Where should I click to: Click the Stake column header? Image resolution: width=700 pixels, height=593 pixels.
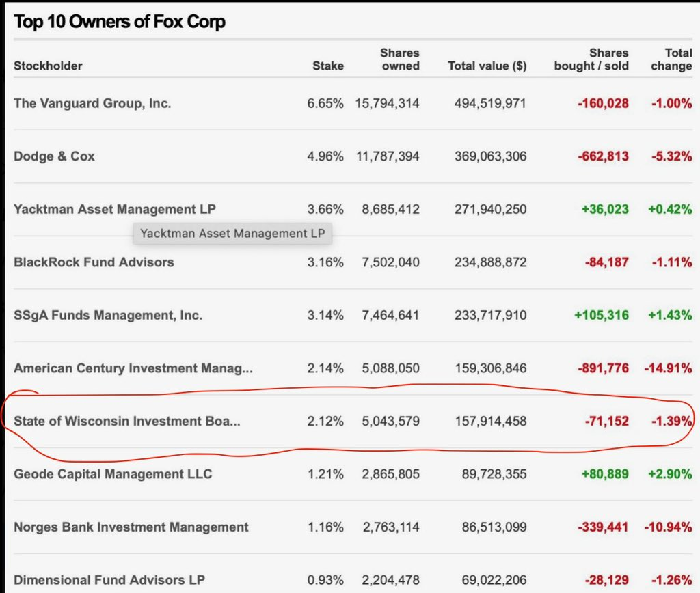[x=328, y=66]
